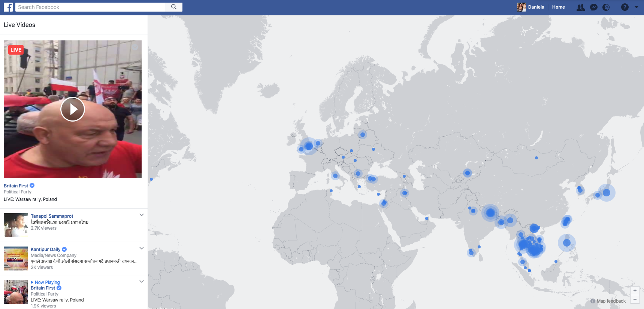Click 'LIVE: Warsaw rally, Poland' caption under video
Image resolution: width=644 pixels, height=309 pixels.
[30, 199]
